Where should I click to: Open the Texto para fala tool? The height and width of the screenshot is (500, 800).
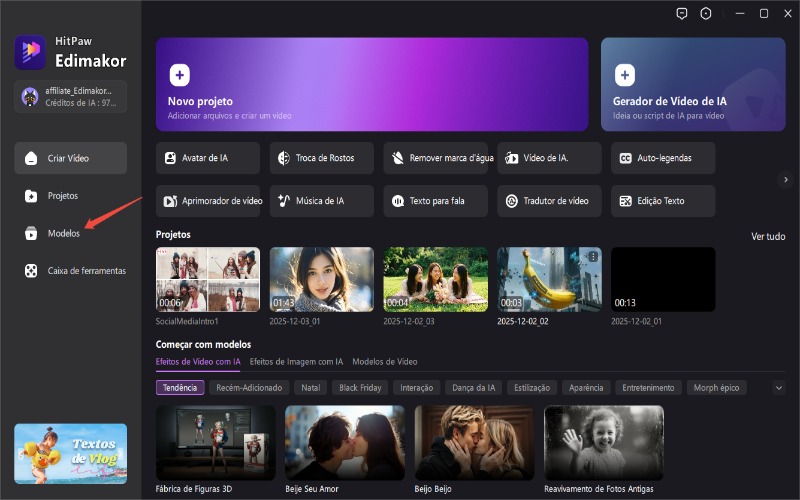click(x=436, y=201)
